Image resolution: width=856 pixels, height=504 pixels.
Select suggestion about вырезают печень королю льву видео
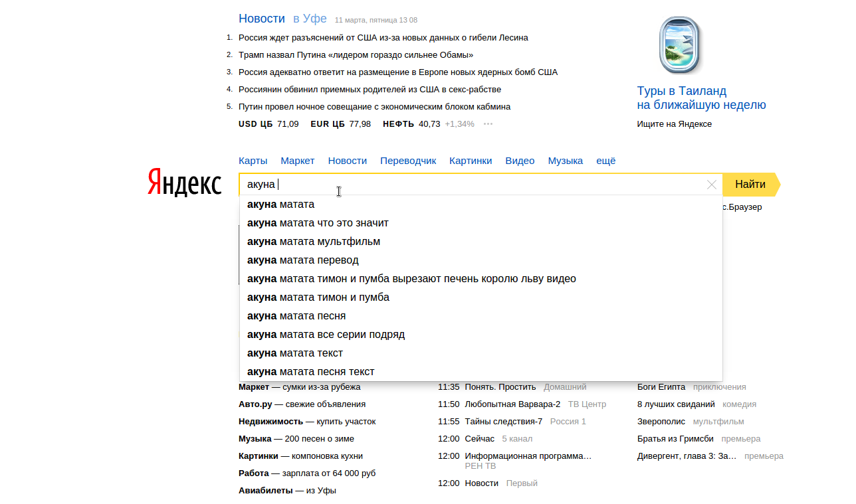pos(481,279)
